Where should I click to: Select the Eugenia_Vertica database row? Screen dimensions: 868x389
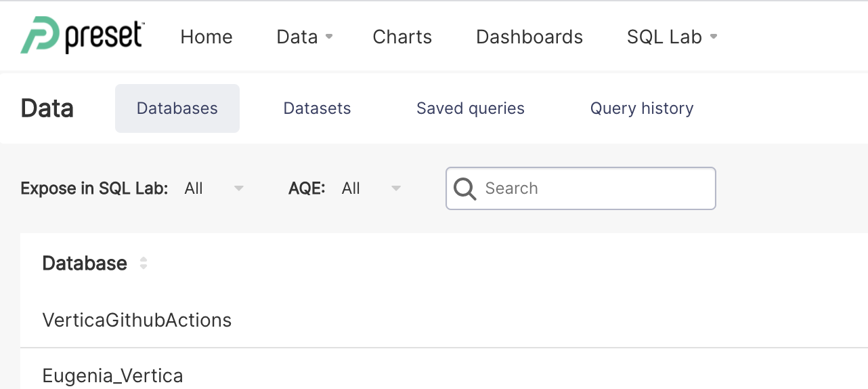pos(444,371)
